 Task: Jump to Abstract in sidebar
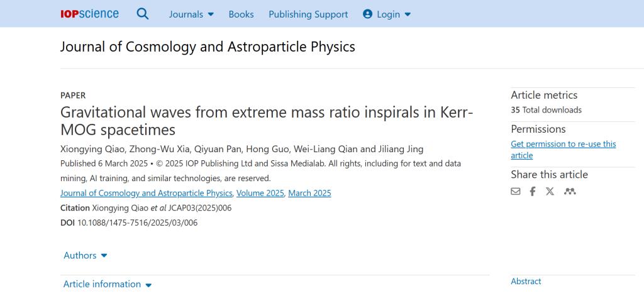[526, 282]
